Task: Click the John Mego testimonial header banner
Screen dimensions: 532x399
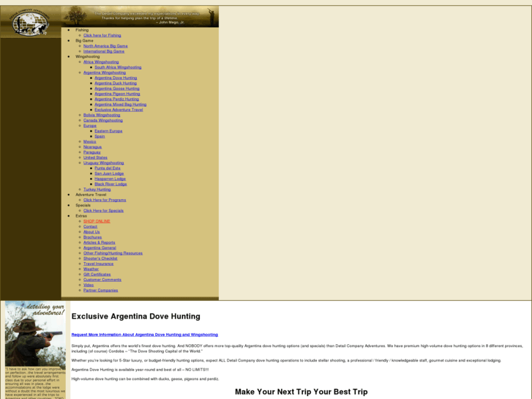Action: click(x=140, y=17)
